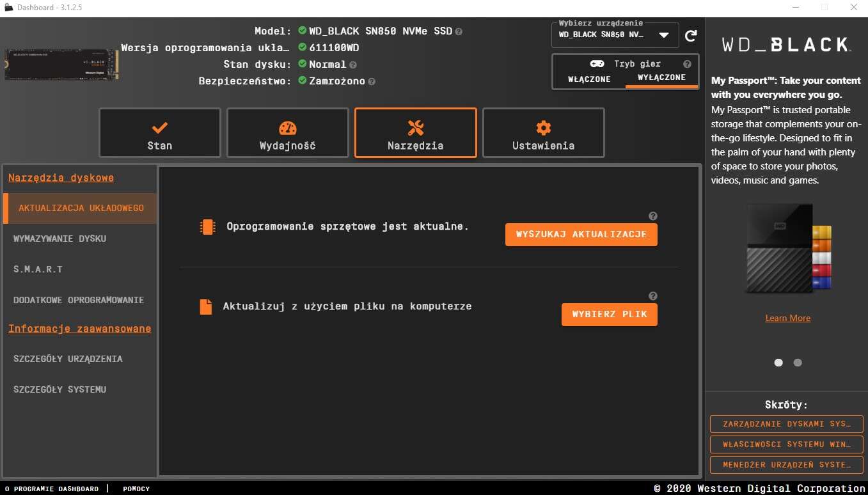This screenshot has width=868, height=495.
Task: Click help icon in Tryb gier box
Action: 687,64
